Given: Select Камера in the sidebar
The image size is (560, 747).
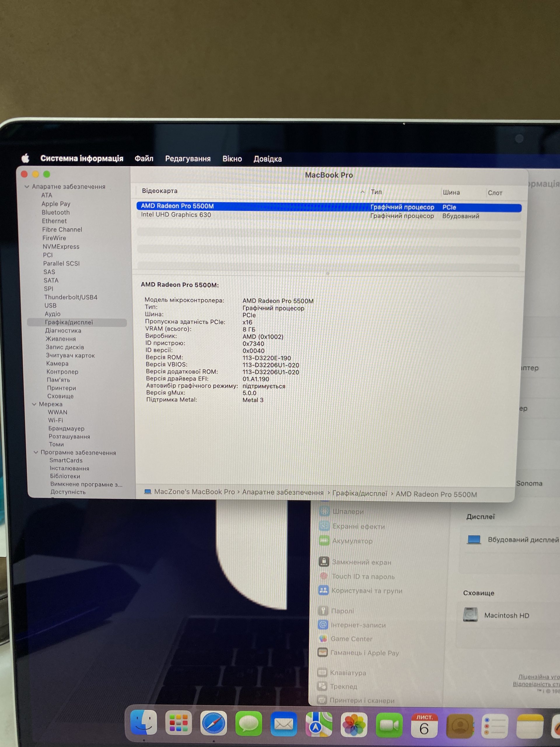Looking at the screenshot, I should (x=57, y=363).
